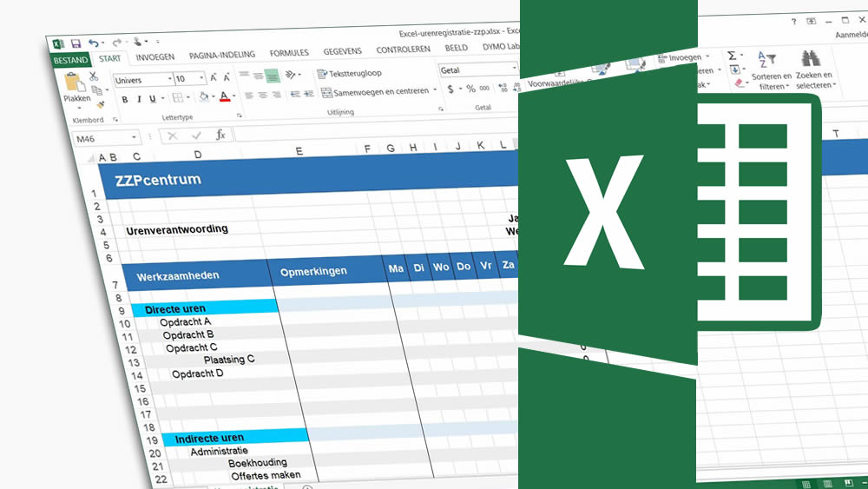This screenshot has height=489, width=868.
Task: Toggle the highlighted bottom align button
Action: tap(272, 76)
